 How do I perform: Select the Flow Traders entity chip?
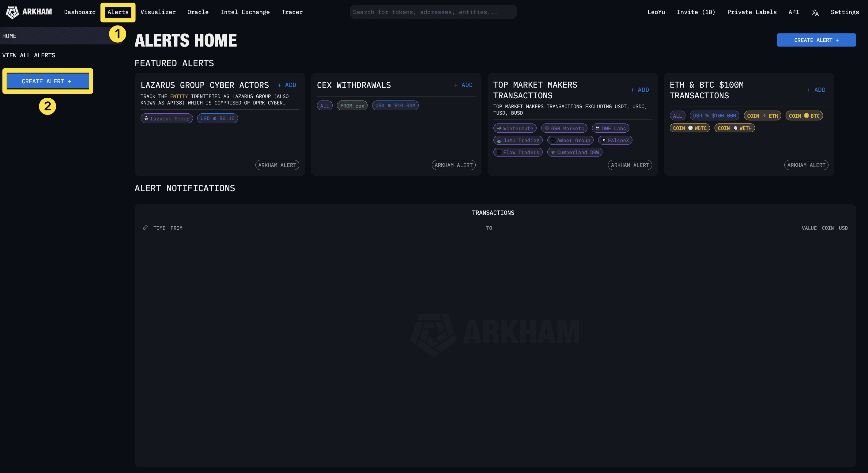(x=518, y=152)
